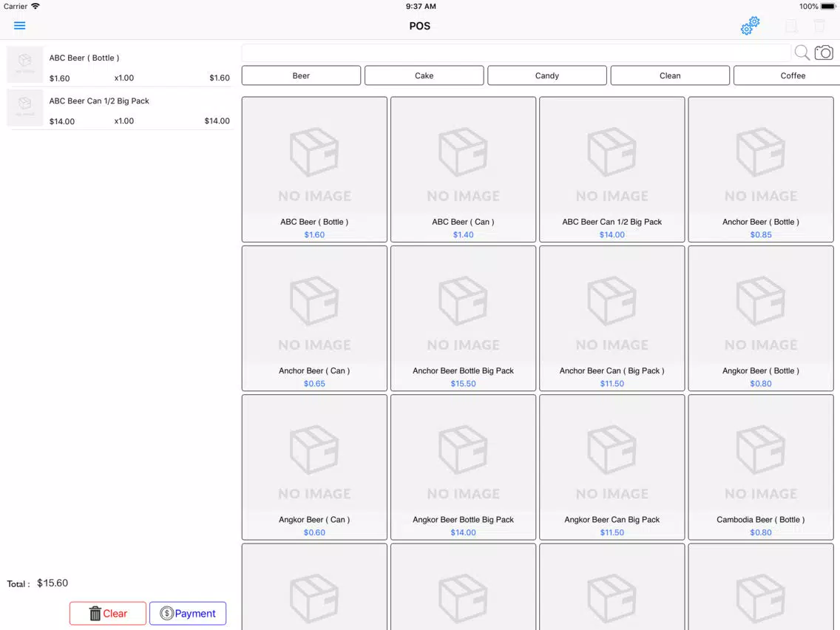Screen dimensions: 840x630
Task: Click the battery indicator in status bar
Action: pos(827,7)
